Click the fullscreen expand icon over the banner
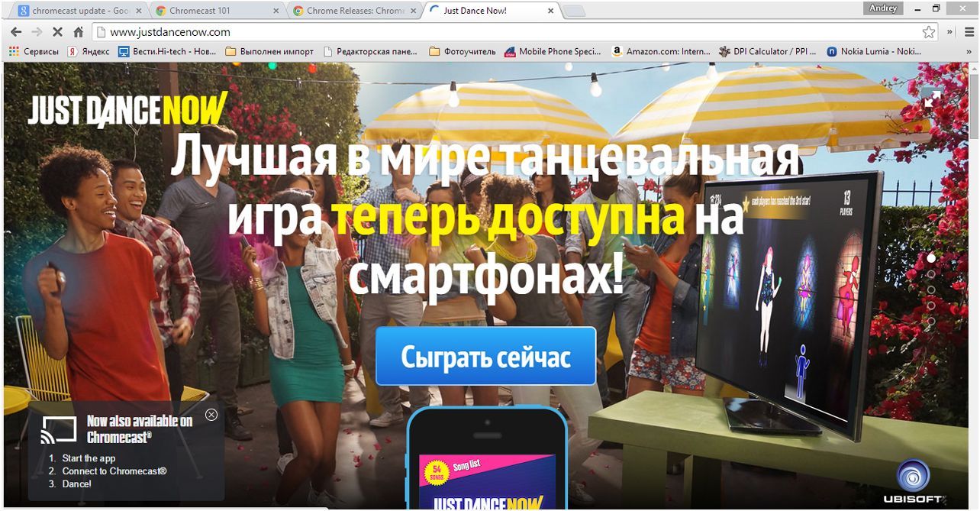Image resolution: width=980 pixels, height=511 pixels. (933, 98)
